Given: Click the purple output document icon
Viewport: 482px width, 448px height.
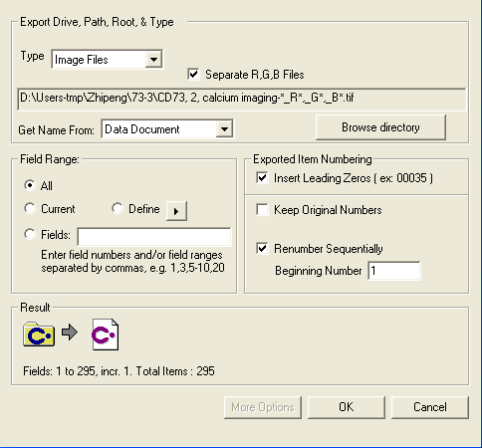Looking at the screenshot, I should [x=105, y=335].
